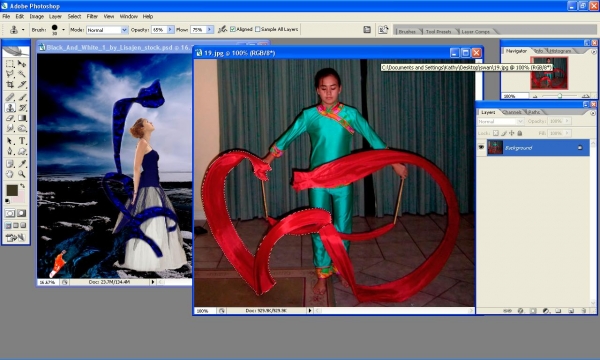
Task: Open the 19.jpg status bar info arrow
Action: click(310, 311)
